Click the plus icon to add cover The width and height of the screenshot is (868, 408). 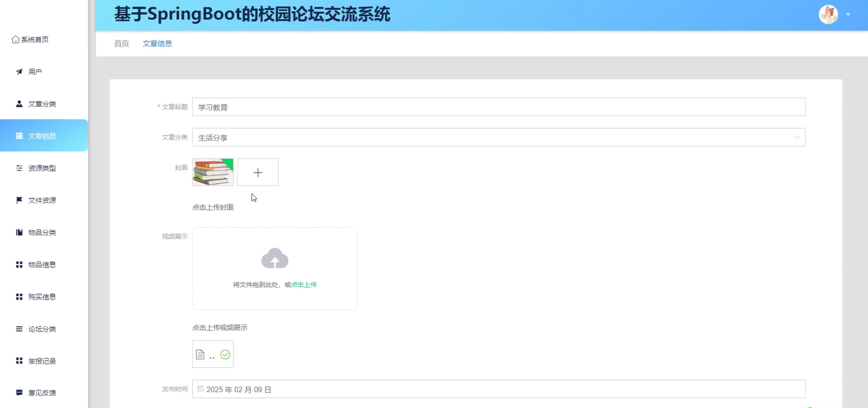[258, 173]
